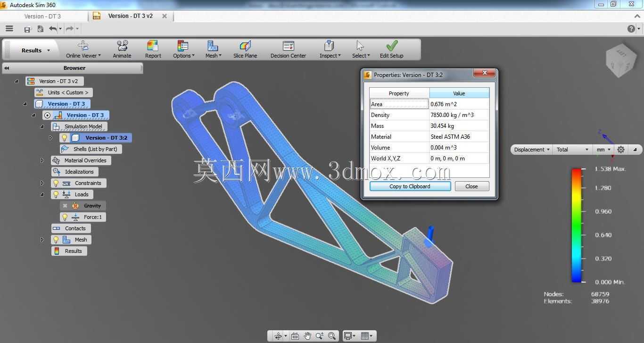Open the Help question mark menu

(631, 29)
